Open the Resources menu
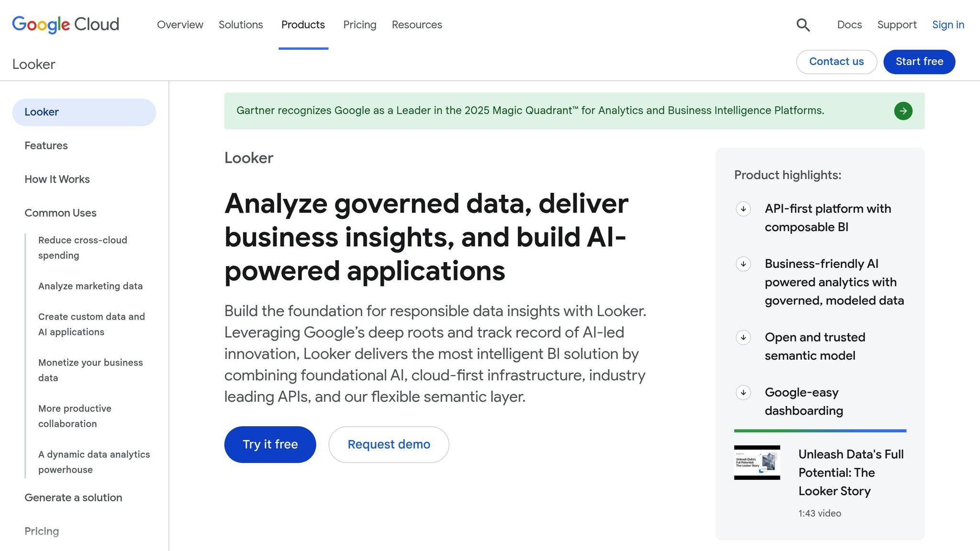The image size is (980, 551). tap(416, 24)
